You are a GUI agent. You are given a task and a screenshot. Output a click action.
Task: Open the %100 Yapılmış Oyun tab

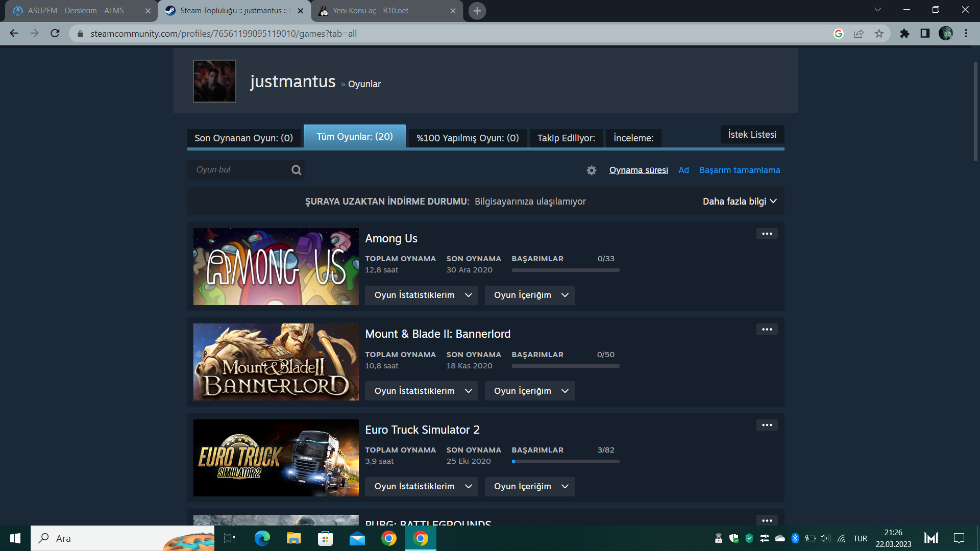point(468,138)
